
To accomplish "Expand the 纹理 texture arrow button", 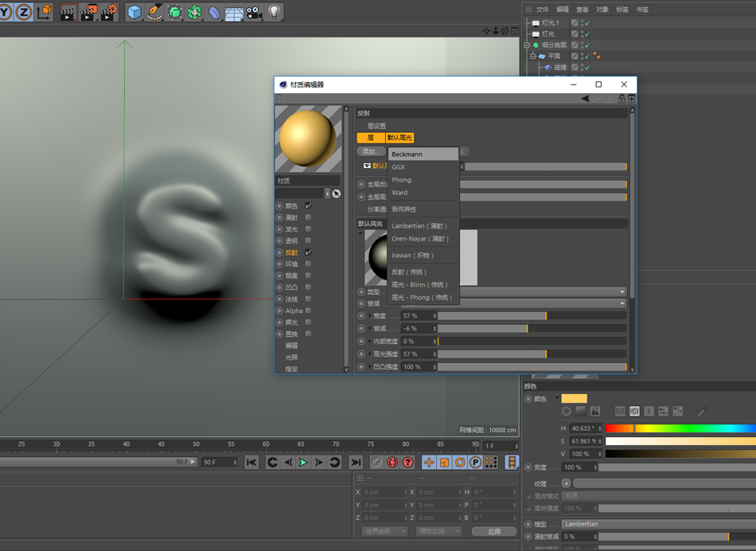I will (567, 483).
